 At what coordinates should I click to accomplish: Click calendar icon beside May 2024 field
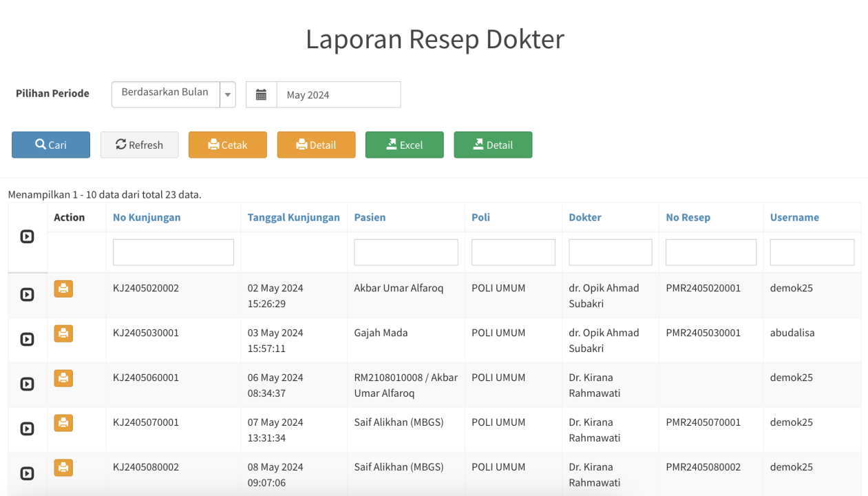click(261, 95)
